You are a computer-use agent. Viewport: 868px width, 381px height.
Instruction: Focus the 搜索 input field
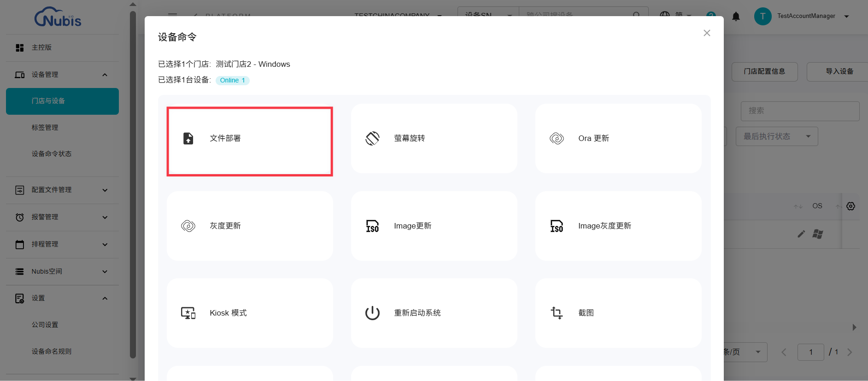pos(800,111)
